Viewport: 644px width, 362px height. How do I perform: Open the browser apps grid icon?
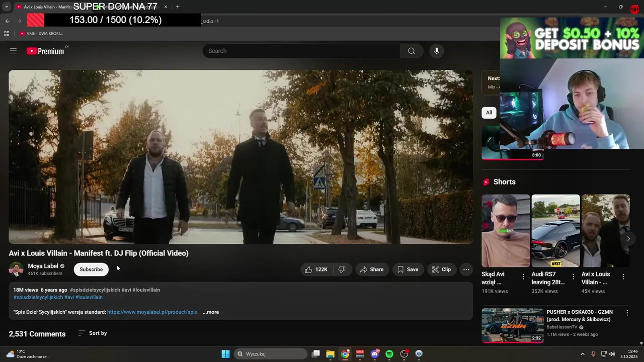[7, 33]
